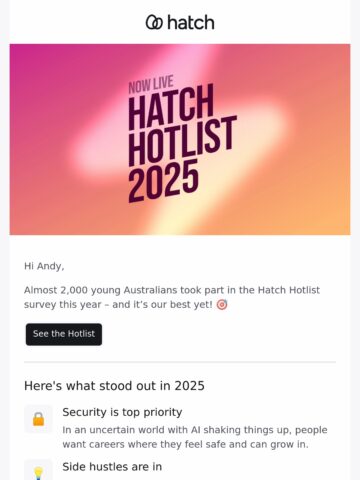Click the hatch wordmark text in header
The height and width of the screenshot is (480, 360).
pyautogui.click(x=191, y=22)
